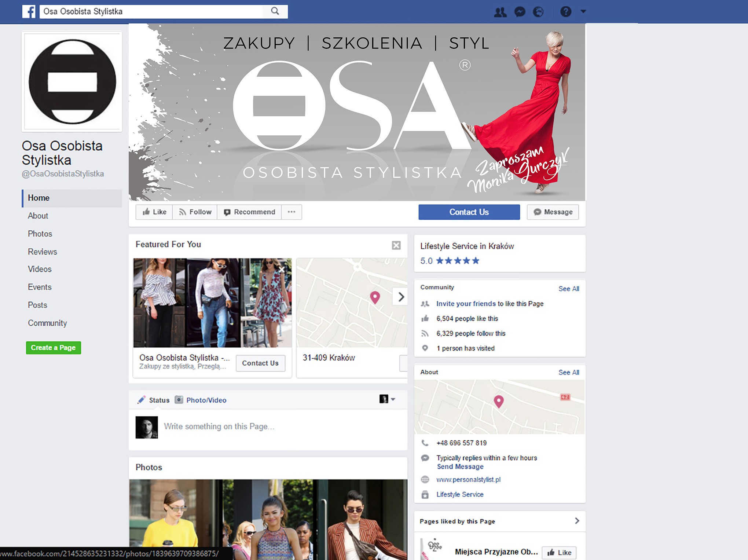Open the account dropdown arrow in top bar
Image resolution: width=748 pixels, height=560 pixels.
583,12
